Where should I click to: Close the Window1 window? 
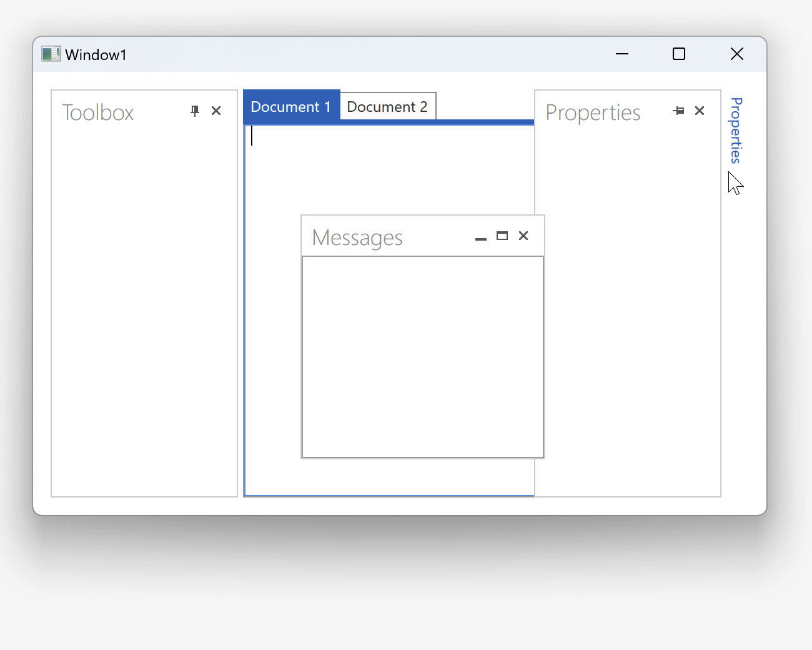click(x=737, y=54)
